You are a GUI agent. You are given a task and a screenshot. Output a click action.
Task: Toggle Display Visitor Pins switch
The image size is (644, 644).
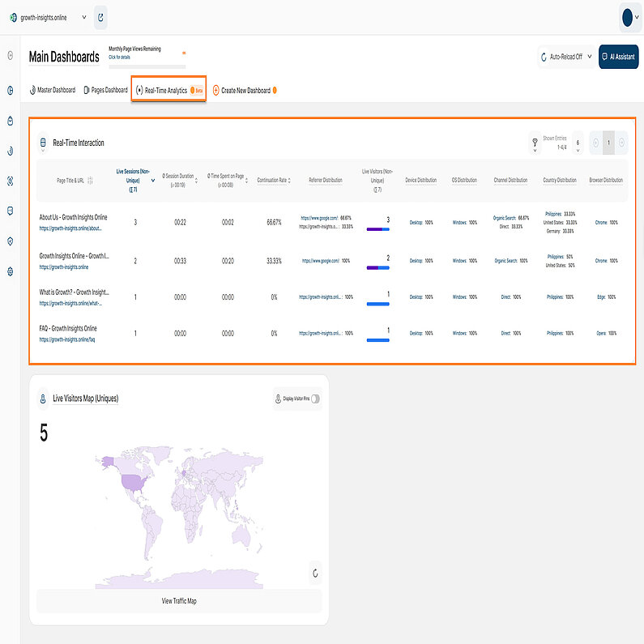pyautogui.click(x=315, y=399)
